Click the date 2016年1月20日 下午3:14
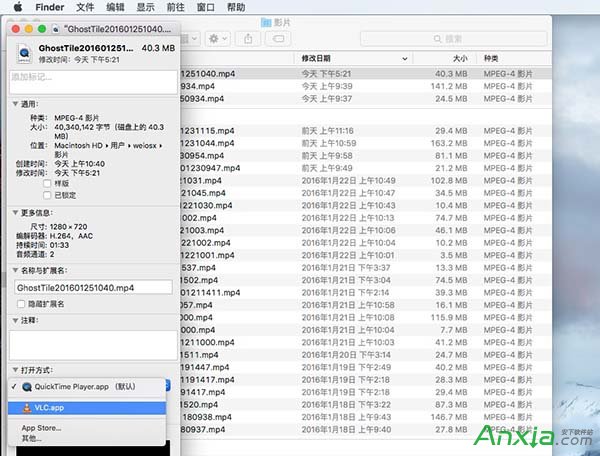Screen dimensions: 600x456 pos(346,355)
